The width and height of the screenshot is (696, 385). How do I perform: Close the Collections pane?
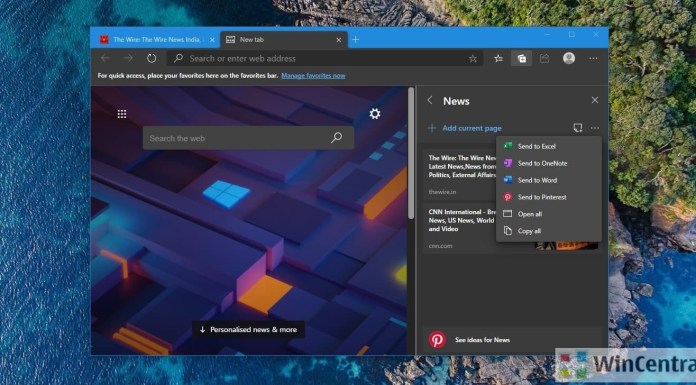595,100
